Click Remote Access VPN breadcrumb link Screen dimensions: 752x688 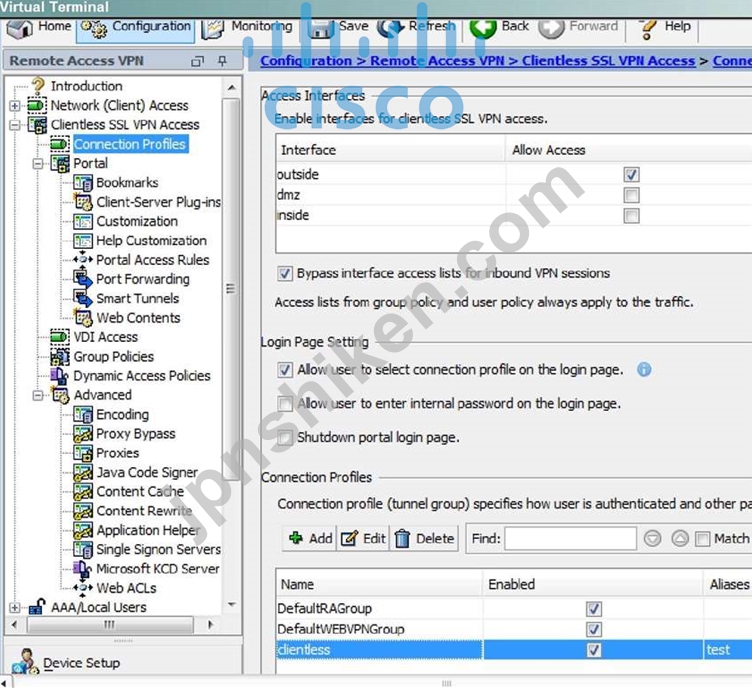(x=437, y=61)
